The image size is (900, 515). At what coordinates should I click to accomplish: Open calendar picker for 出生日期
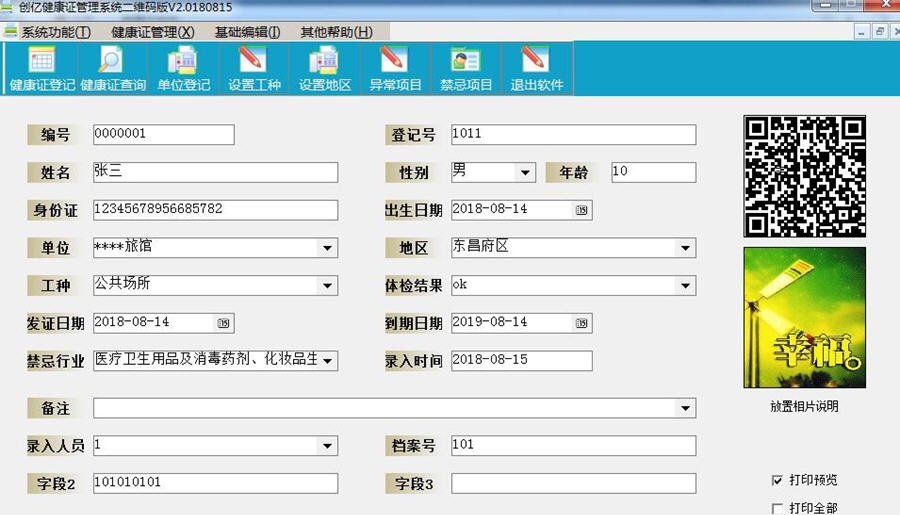click(581, 210)
